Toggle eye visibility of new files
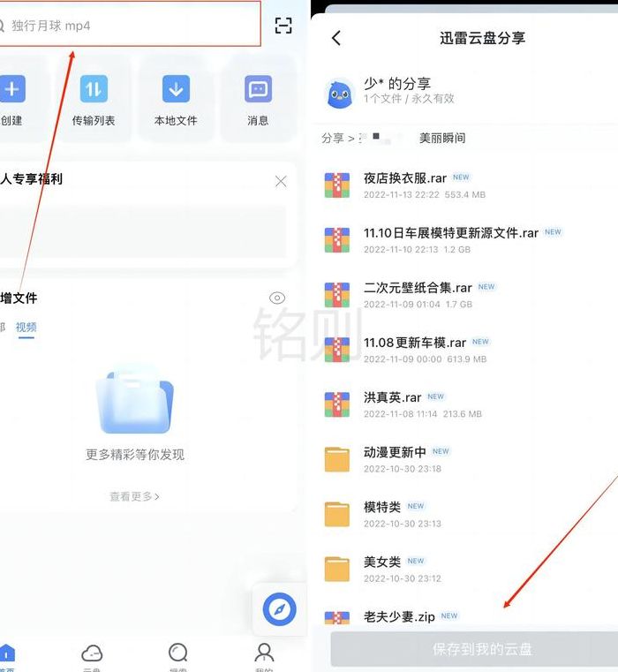The width and height of the screenshot is (618, 672). tap(277, 298)
